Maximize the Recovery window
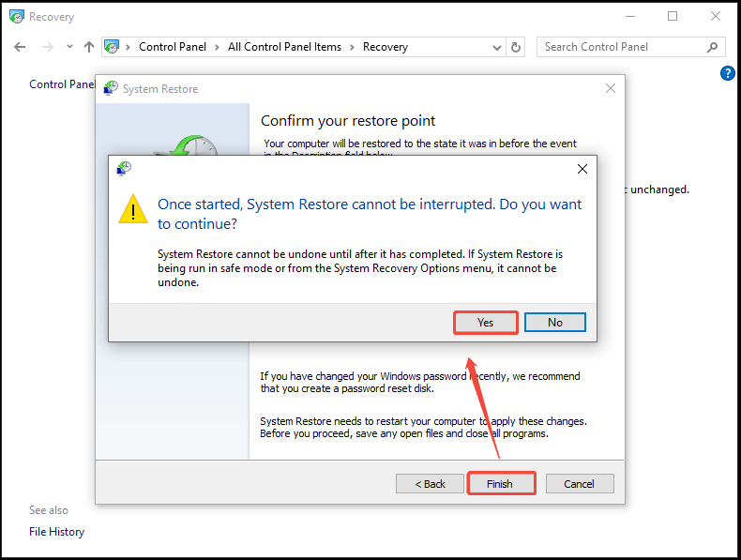 [x=672, y=16]
